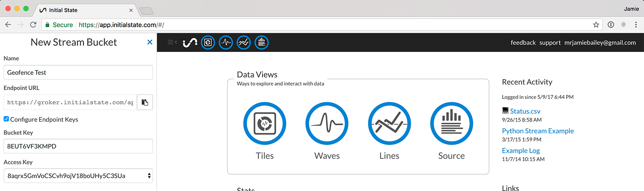
Task: Click the small Source icon in top navbar
Action: click(x=262, y=42)
